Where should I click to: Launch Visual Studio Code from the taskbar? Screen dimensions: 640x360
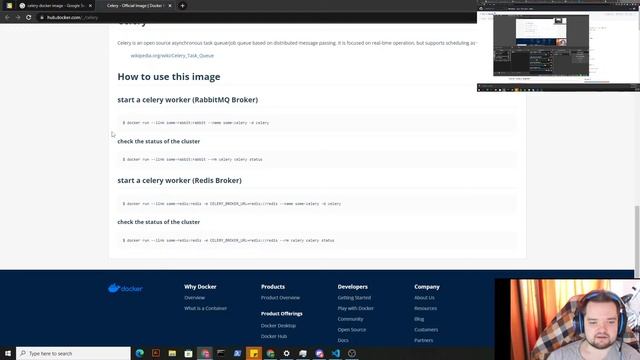coord(336,353)
